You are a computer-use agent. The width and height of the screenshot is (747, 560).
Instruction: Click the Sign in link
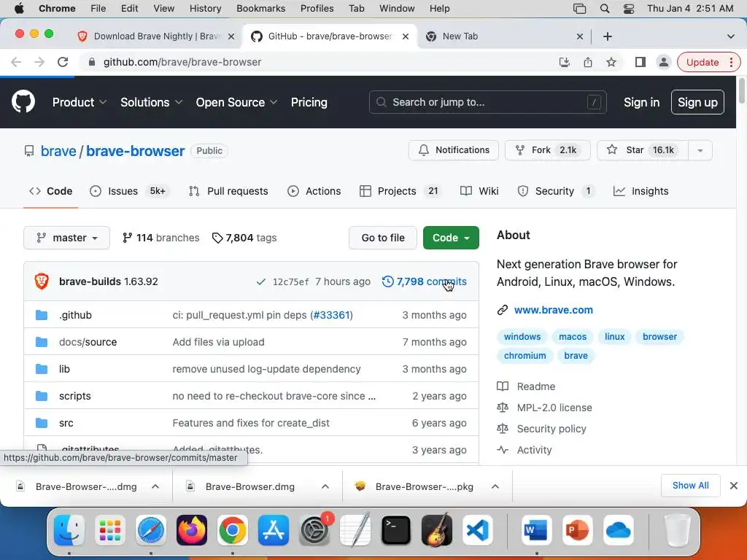[641, 102]
